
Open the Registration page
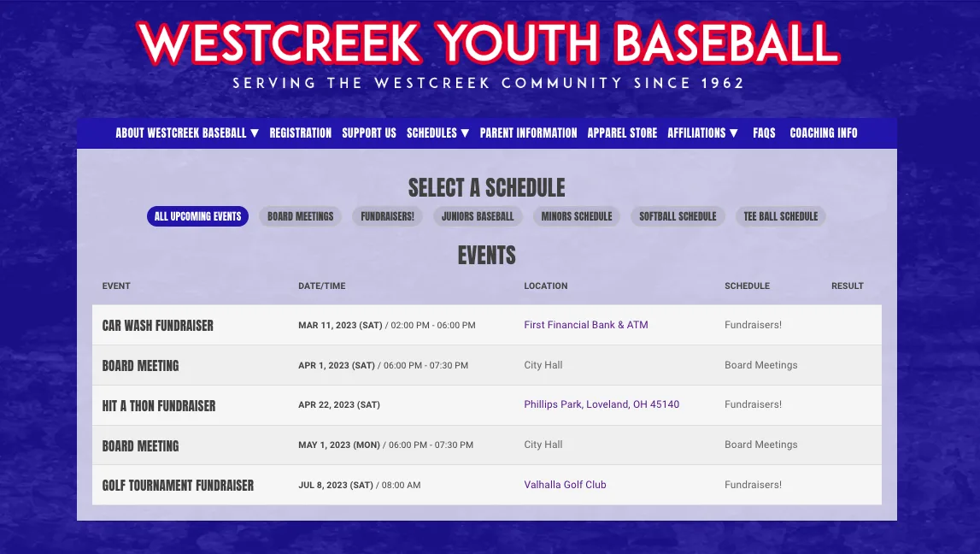pos(301,133)
